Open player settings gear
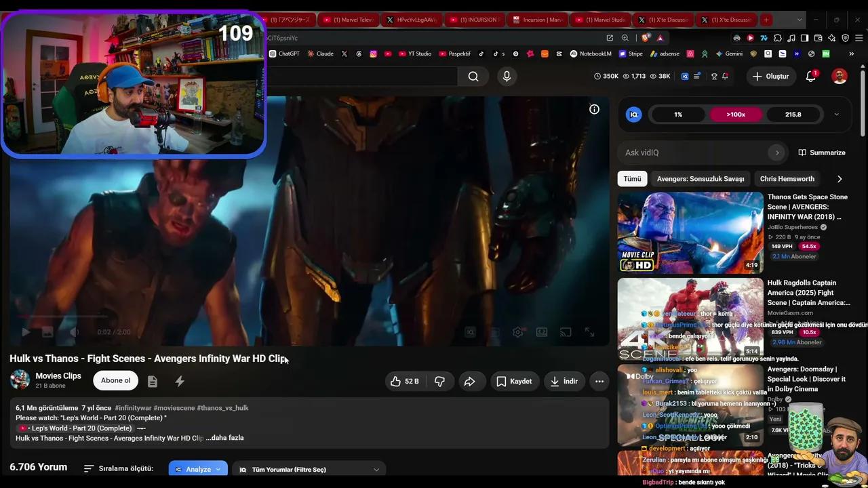The height and width of the screenshot is (488, 868). pyautogui.click(x=518, y=332)
